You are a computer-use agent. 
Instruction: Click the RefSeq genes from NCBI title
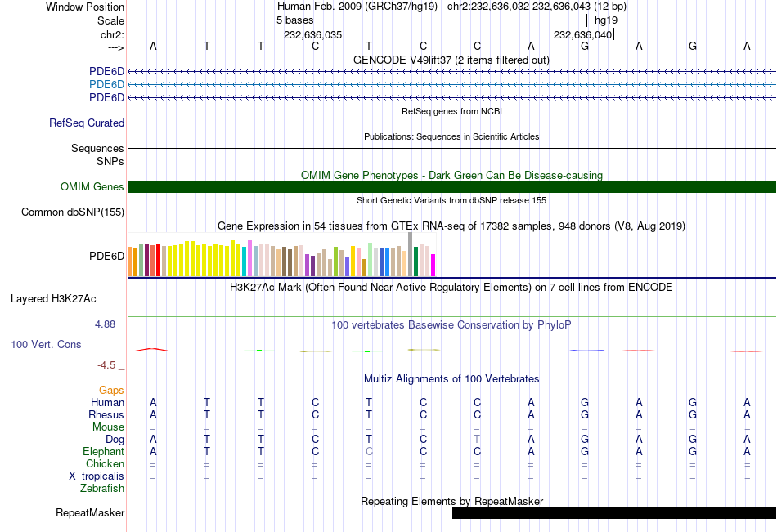click(452, 111)
